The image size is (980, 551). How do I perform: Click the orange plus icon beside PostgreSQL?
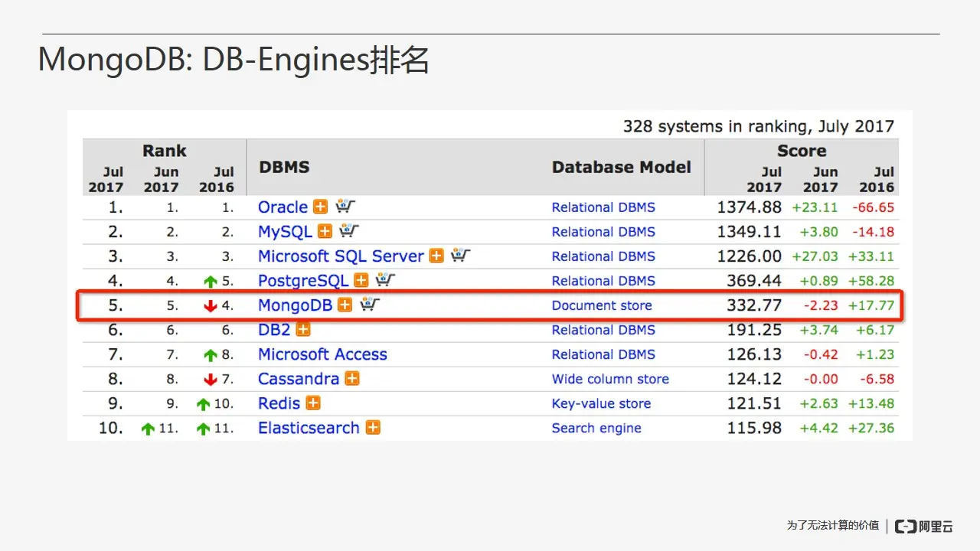click(x=361, y=280)
